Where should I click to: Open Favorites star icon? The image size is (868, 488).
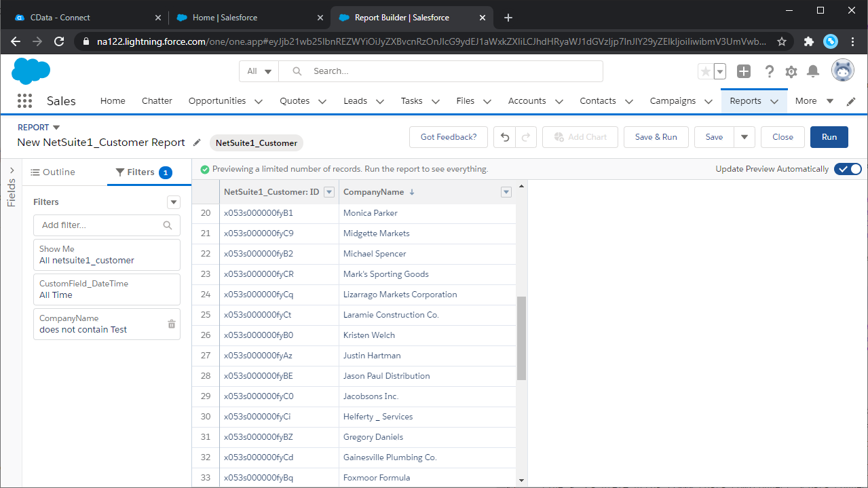(x=706, y=71)
